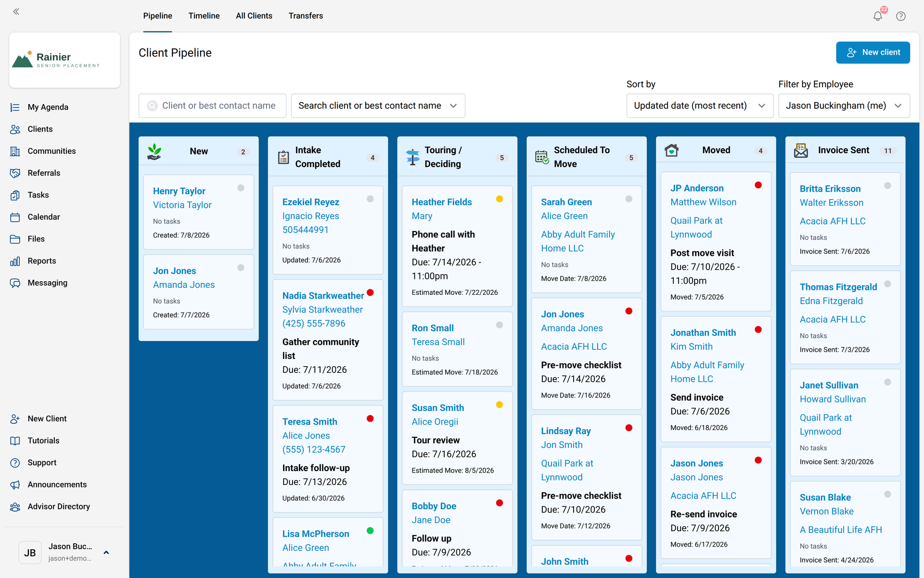Open Messaging in the sidebar
Image resolution: width=924 pixels, height=578 pixels.
coord(47,283)
